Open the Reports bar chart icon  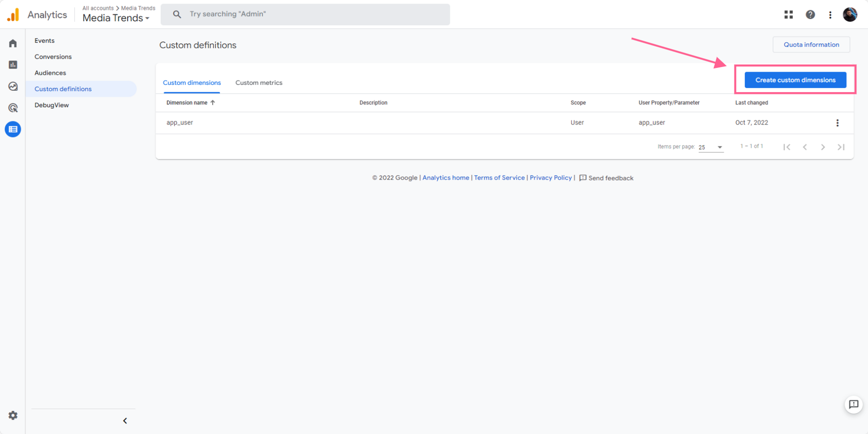coord(13,65)
